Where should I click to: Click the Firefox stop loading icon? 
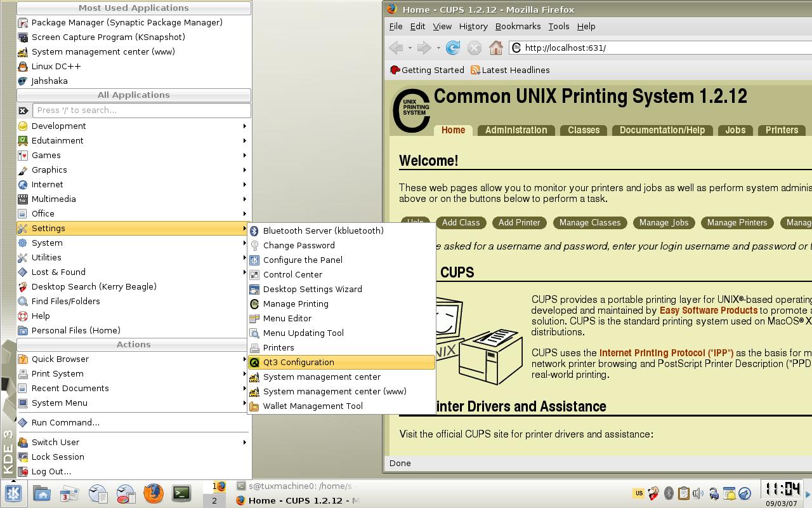click(475, 48)
